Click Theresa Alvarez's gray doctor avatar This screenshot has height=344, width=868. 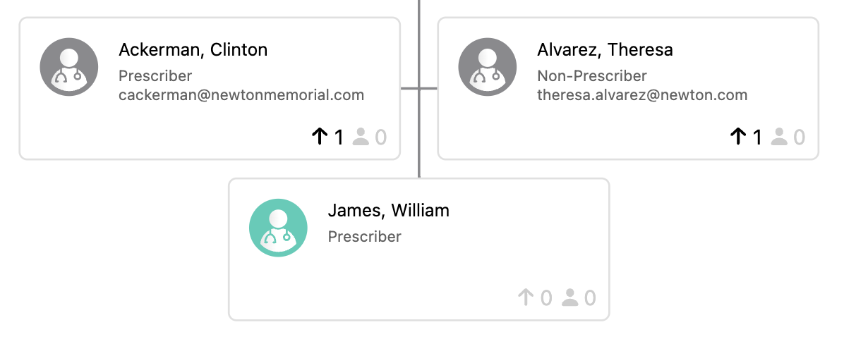(x=488, y=67)
